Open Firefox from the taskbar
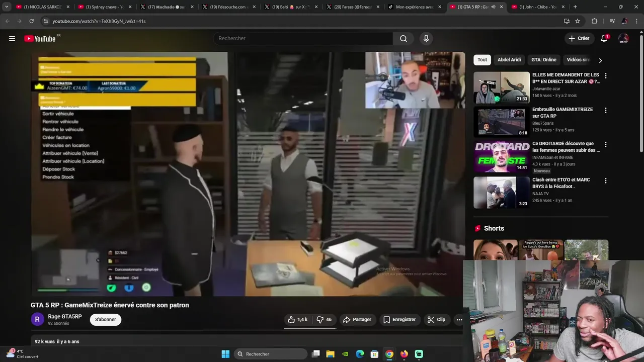644x362 pixels. [404, 354]
